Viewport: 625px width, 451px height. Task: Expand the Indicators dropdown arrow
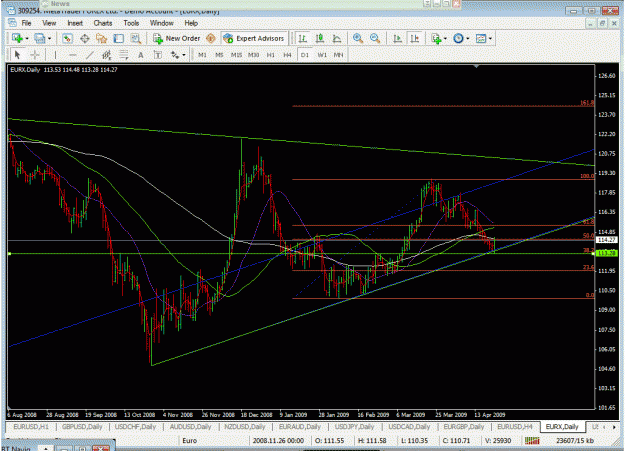tap(445, 39)
